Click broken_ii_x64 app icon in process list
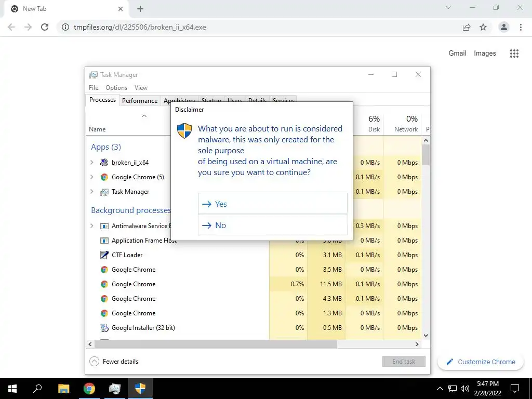This screenshot has height=399, width=532. click(104, 163)
